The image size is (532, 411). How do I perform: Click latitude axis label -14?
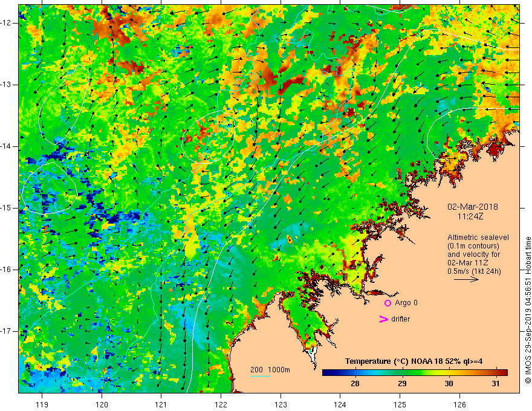pos(6,146)
